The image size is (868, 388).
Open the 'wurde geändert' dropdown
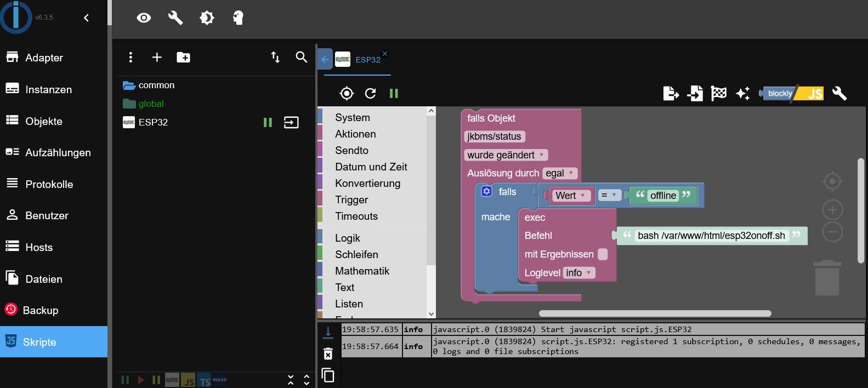click(506, 155)
